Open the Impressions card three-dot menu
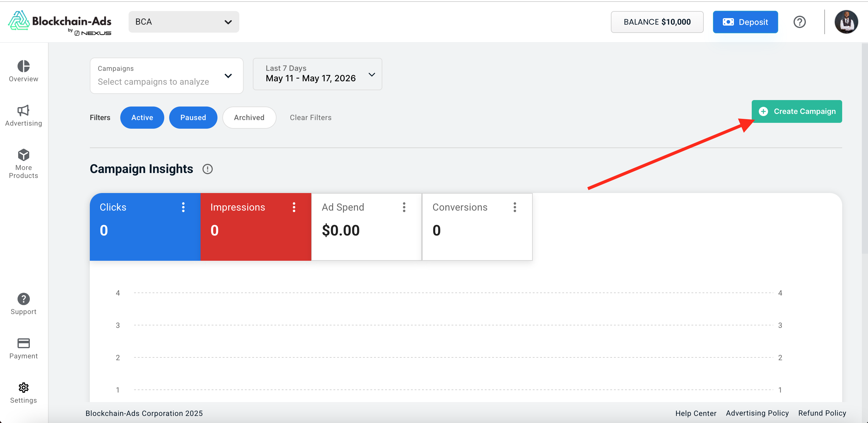This screenshot has height=423, width=868. click(x=294, y=207)
